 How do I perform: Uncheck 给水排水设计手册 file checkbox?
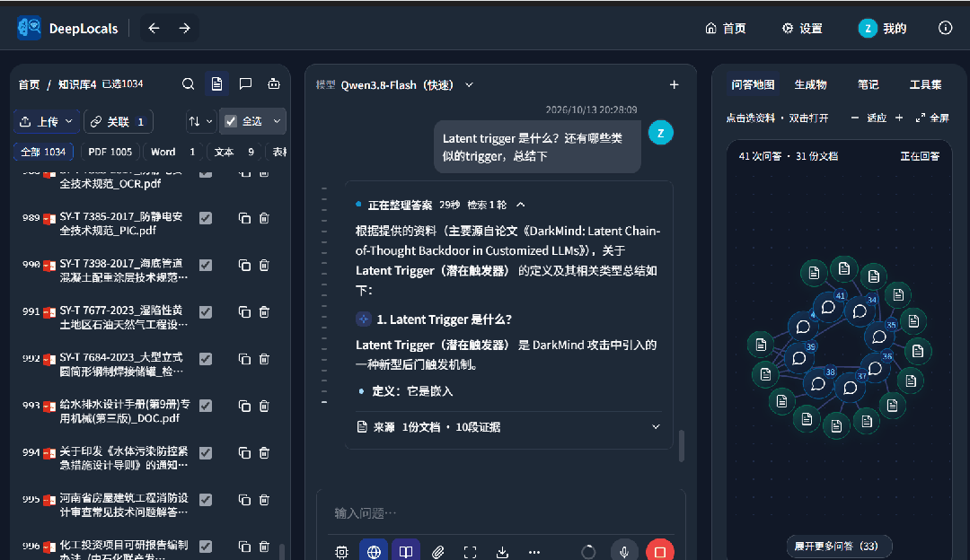pyautogui.click(x=206, y=407)
